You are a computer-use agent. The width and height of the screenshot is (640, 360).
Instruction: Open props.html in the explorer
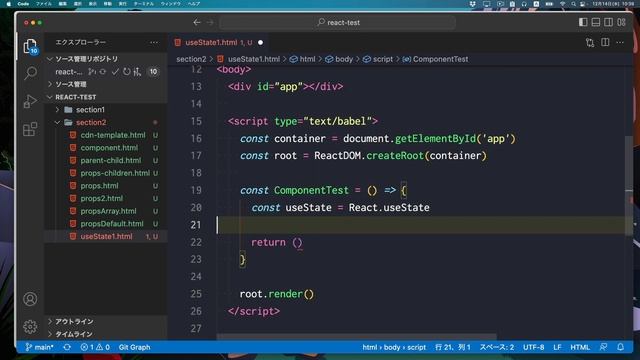[106, 186]
